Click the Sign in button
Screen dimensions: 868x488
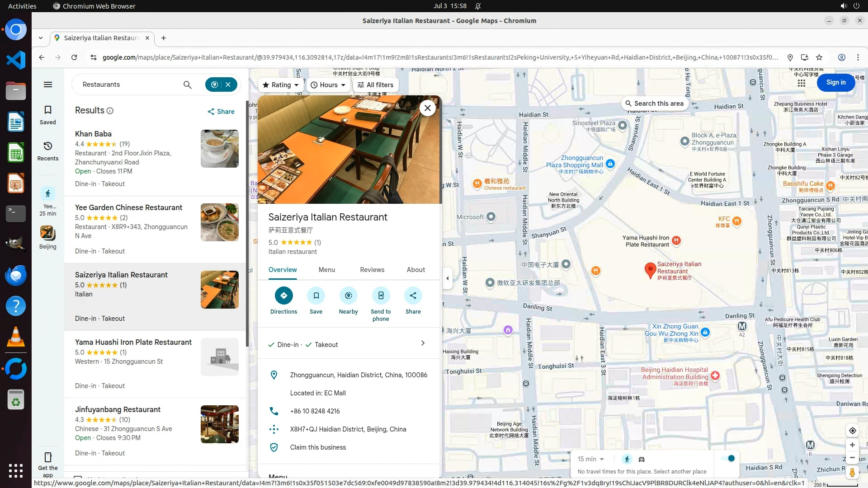coord(835,82)
